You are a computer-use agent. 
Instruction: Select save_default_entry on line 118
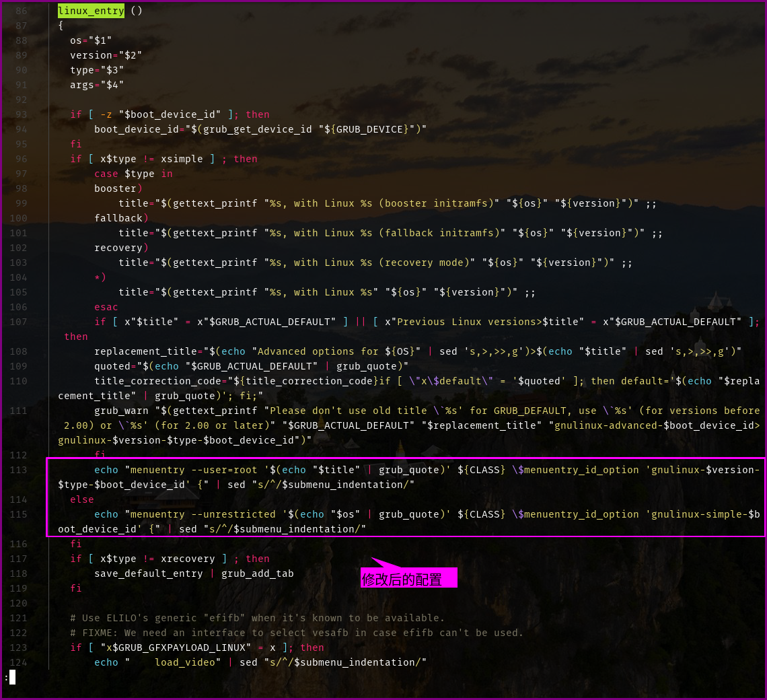[x=148, y=573]
